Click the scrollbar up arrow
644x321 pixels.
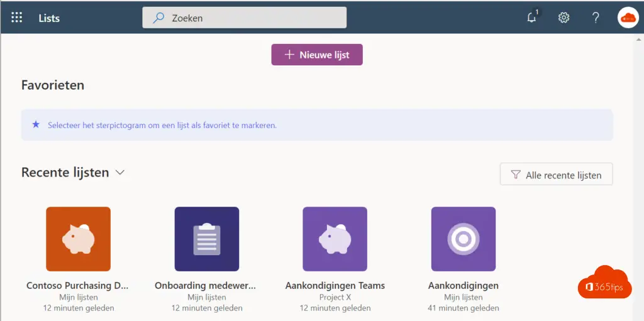[x=639, y=39]
